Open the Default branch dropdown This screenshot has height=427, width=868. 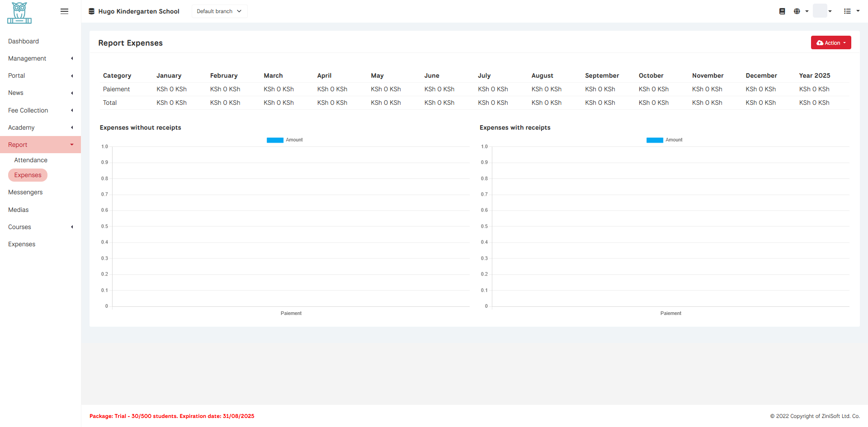pos(219,11)
